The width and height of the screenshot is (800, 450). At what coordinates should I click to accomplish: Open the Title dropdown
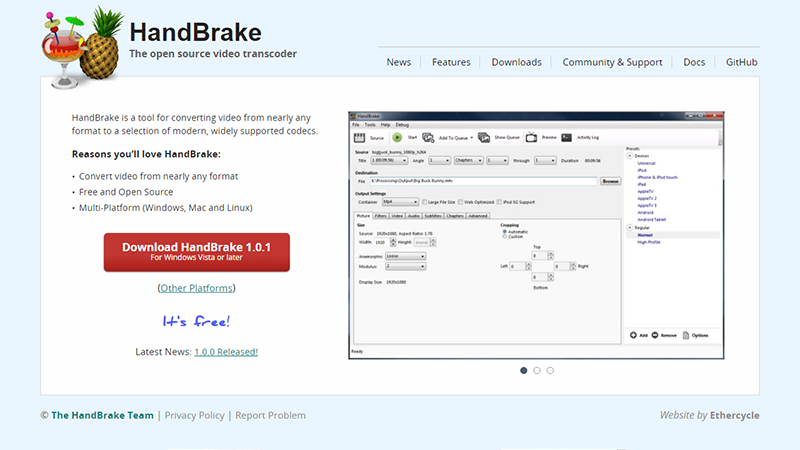tap(389, 161)
